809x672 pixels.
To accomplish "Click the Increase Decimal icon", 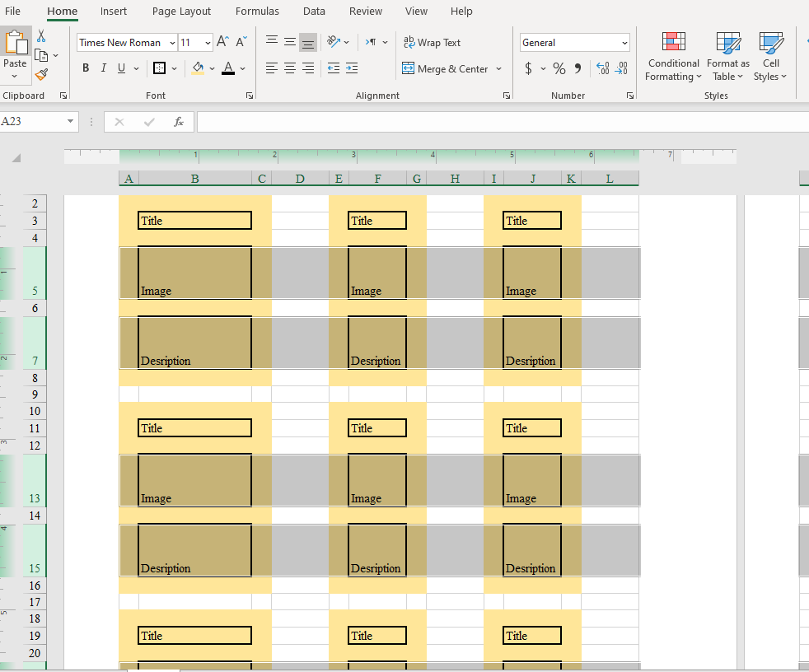I will click(601, 68).
